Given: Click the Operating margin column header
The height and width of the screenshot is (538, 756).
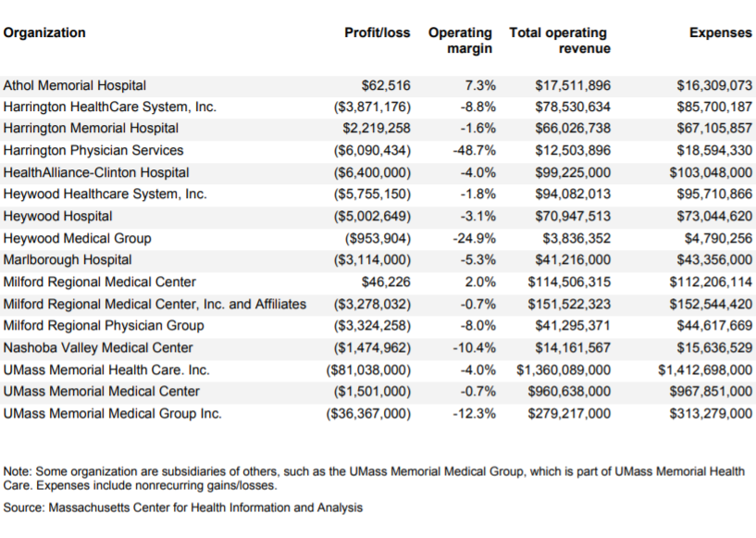Looking at the screenshot, I should pyautogui.click(x=461, y=41).
